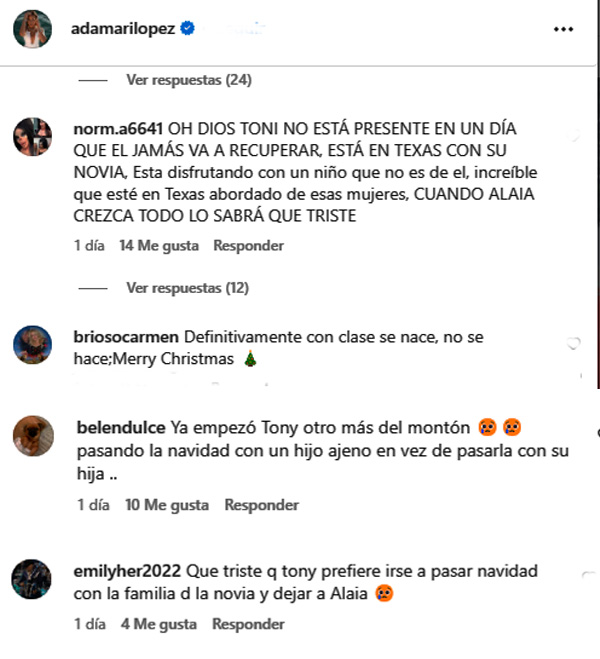
Task: Open norm.a6641 avatar picture
Action: pos(32,137)
